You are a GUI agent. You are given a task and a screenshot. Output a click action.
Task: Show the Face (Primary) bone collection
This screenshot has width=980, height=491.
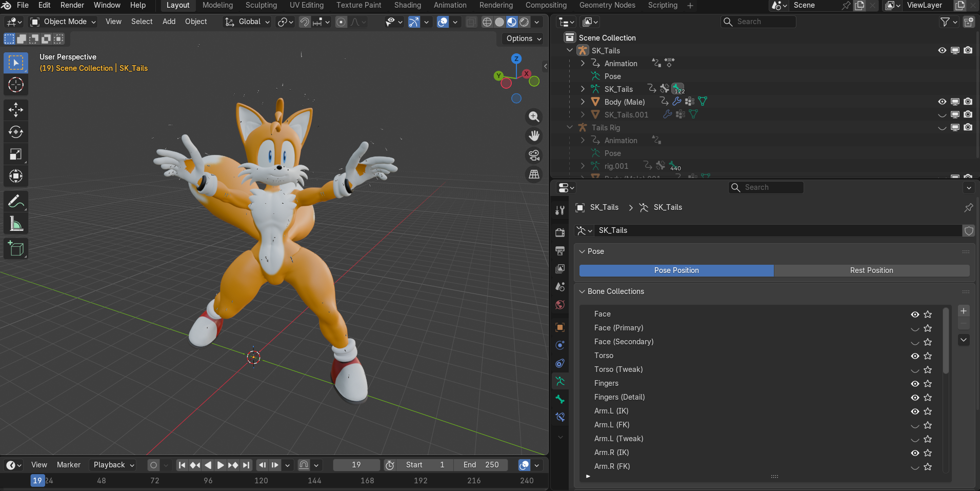[x=915, y=328]
